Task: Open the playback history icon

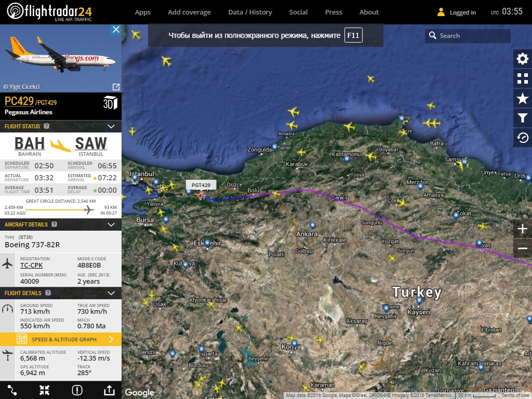Action: (x=522, y=138)
